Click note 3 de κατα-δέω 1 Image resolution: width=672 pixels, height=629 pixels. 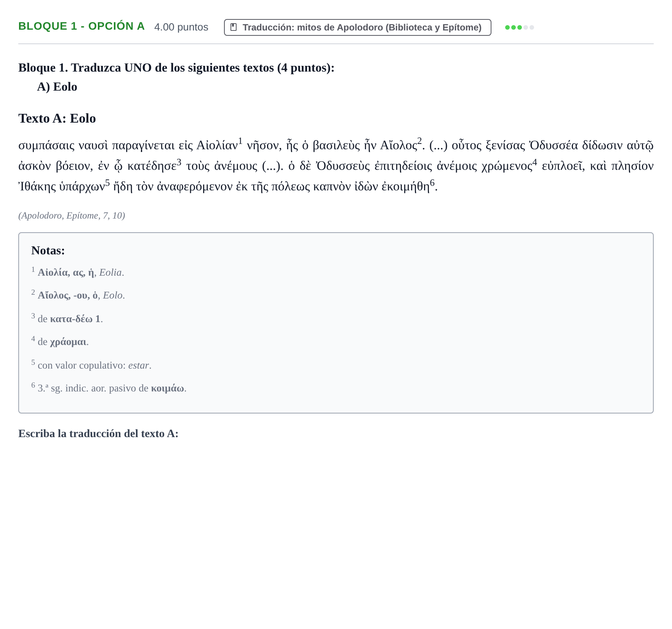coord(67,318)
